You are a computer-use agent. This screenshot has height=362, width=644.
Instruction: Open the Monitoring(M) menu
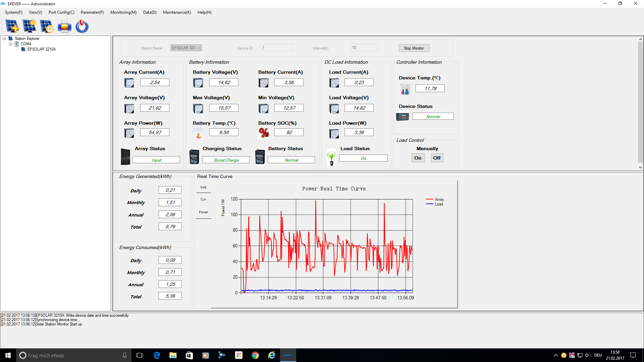click(123, 12)
